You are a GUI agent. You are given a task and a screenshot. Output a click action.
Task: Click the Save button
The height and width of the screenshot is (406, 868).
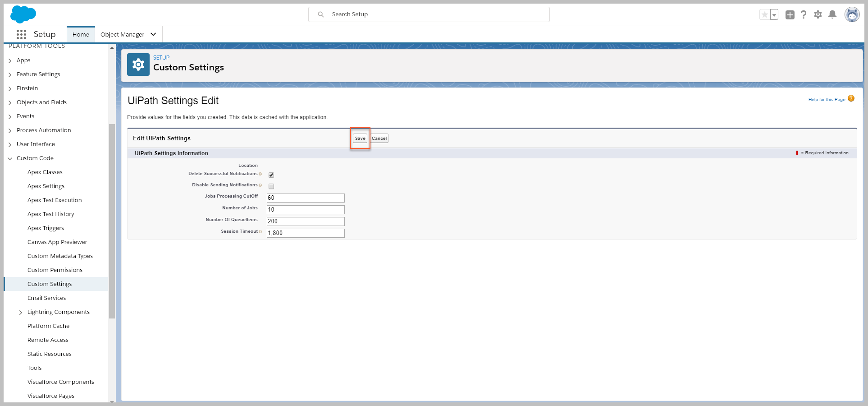click(x=360, y=138)
